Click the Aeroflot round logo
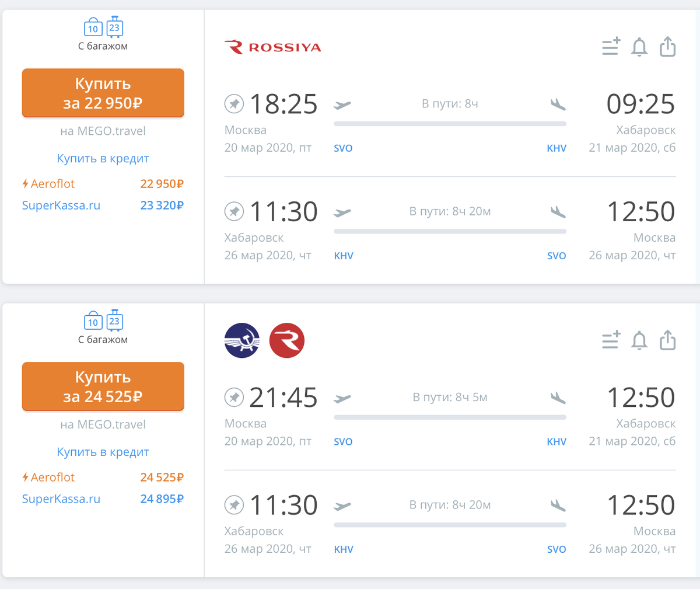The width and height of the screenshot is (700, 589). 242,340
